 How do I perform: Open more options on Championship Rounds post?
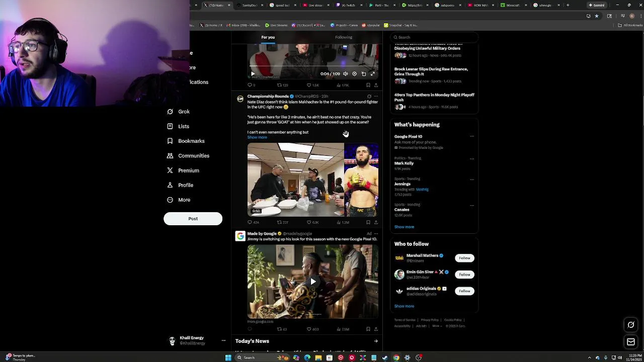376,96
